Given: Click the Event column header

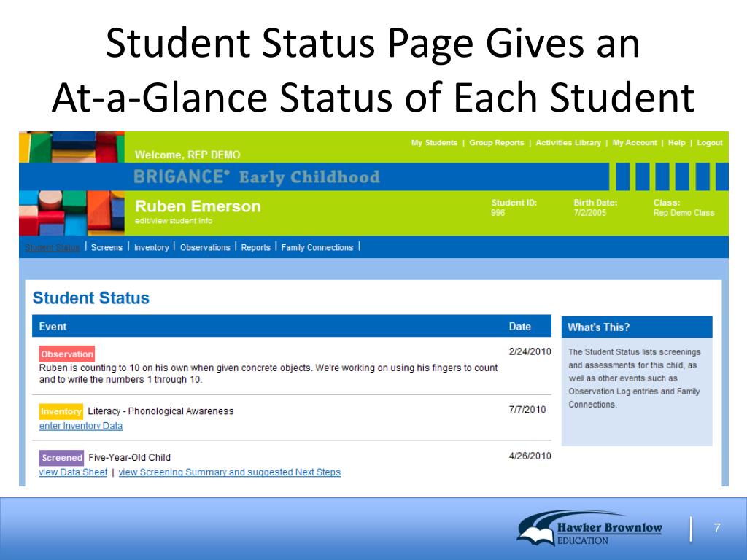Looking at the screenshot, I should click(53, 327).
